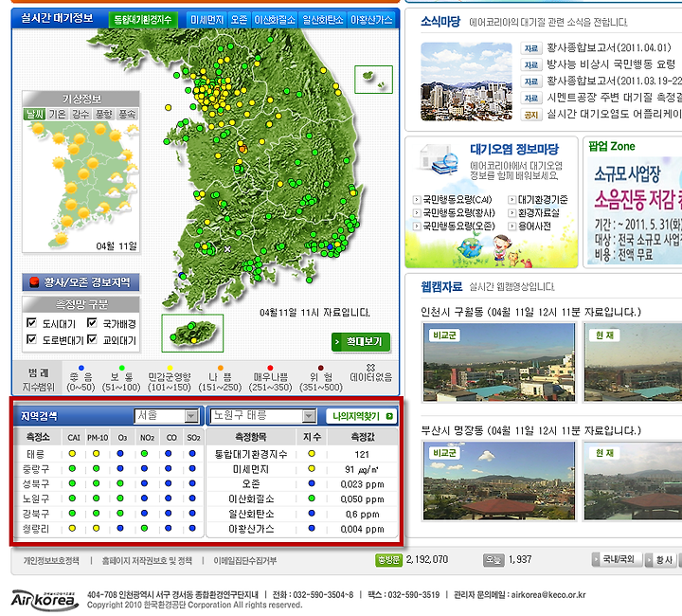Click the 소식마당 city skyline photo

[466, 82]
